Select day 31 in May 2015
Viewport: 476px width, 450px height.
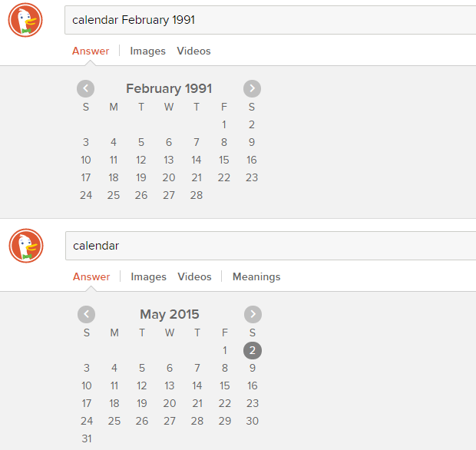pos(87,438)
